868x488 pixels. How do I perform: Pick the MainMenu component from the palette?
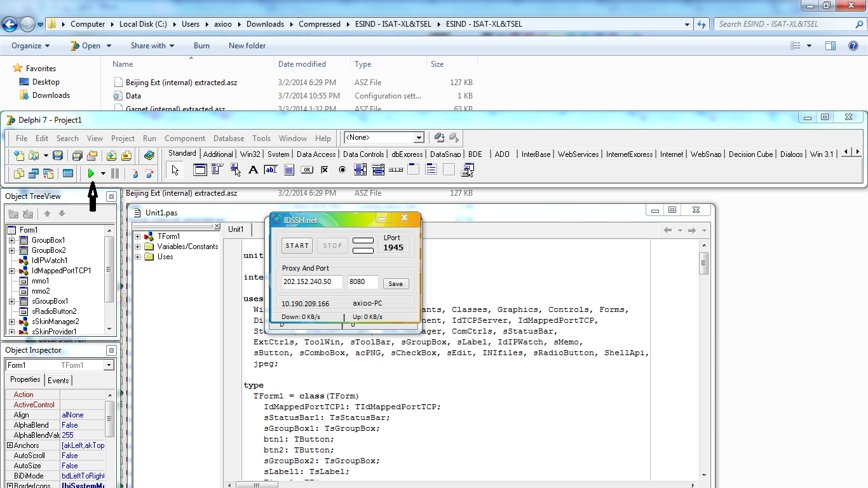tap(217, 170)
